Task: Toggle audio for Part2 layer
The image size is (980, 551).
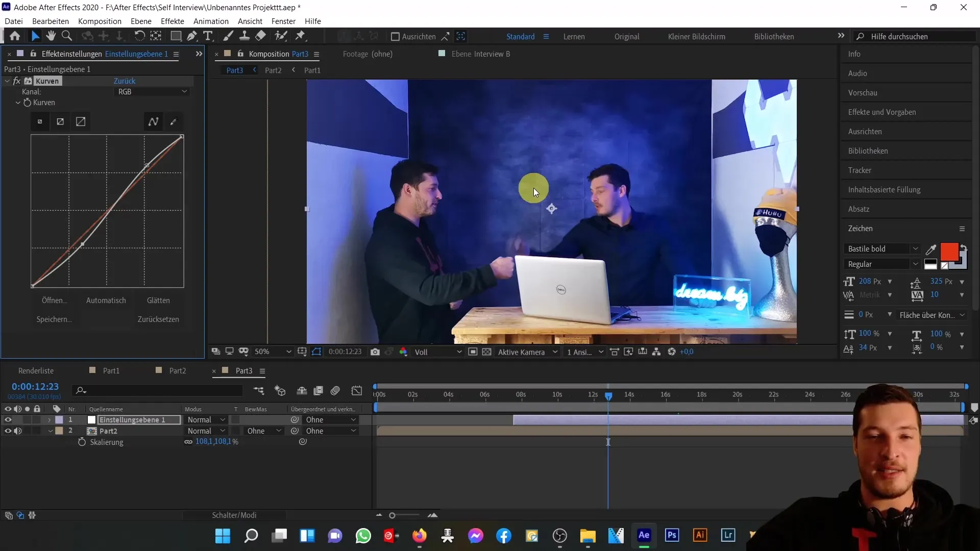Action: coord(17,431)
